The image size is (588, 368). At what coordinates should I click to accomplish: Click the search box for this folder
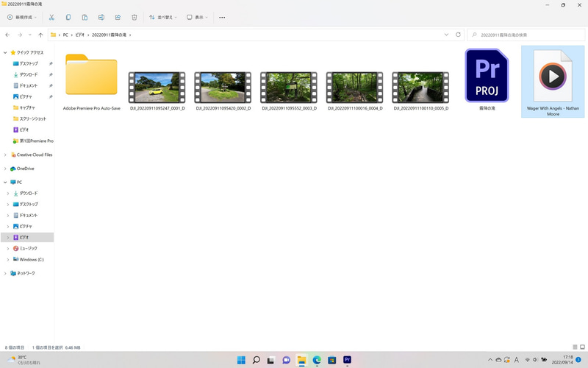tap(526, 35)
